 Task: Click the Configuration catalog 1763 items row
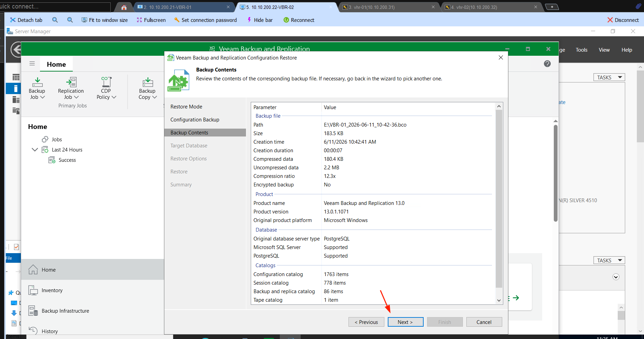point(373,274)
